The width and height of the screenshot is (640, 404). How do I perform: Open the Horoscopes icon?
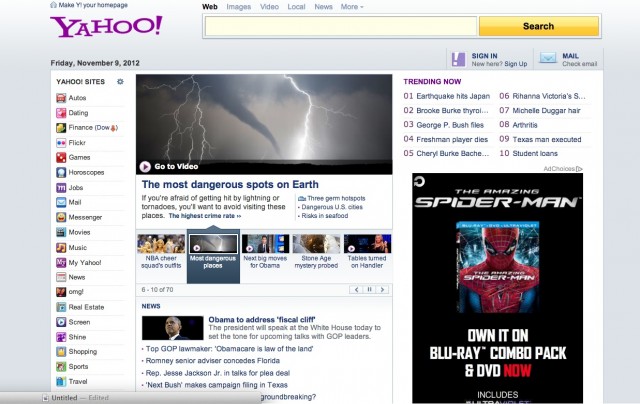pyautogui.click(x=61, y=173)
